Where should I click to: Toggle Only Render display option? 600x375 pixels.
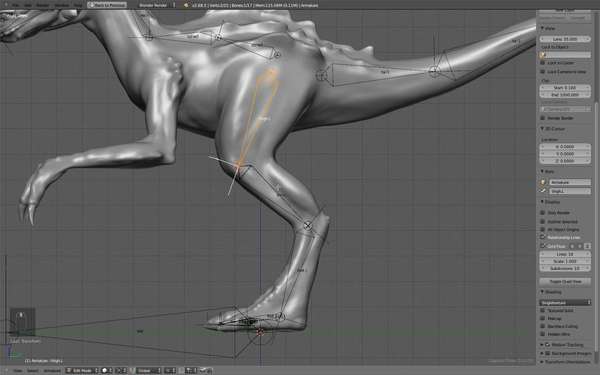543,212
